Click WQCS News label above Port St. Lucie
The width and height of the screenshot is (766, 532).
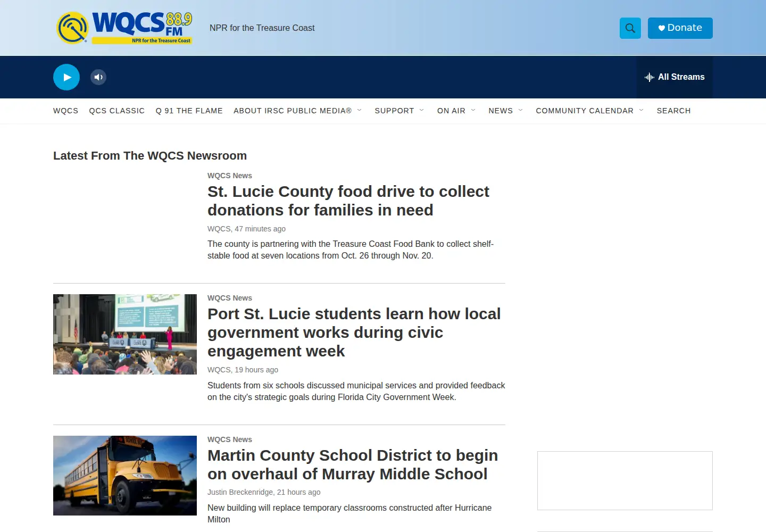pos(230,298)
